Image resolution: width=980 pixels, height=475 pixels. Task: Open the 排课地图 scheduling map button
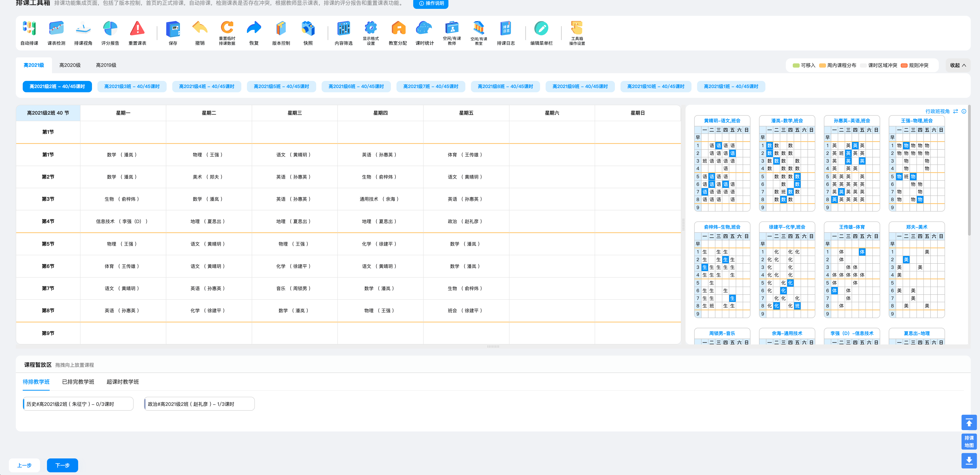[969, 441]
